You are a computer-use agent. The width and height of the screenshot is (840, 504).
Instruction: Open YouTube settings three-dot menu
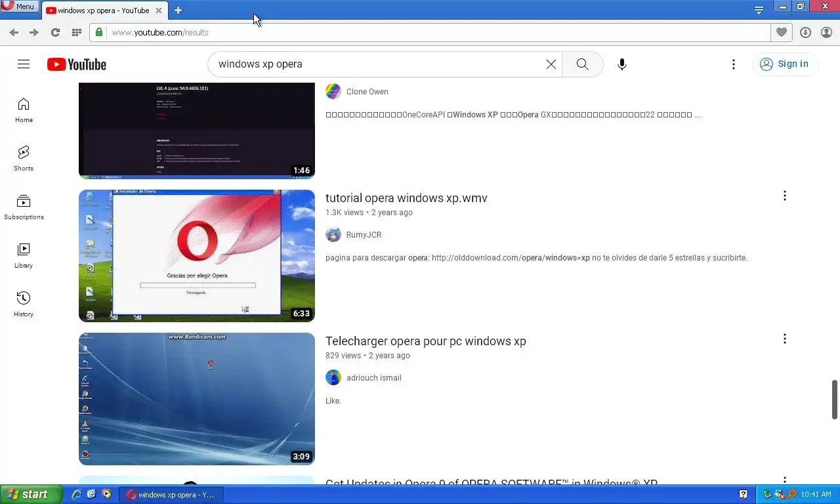coord(734,64)
